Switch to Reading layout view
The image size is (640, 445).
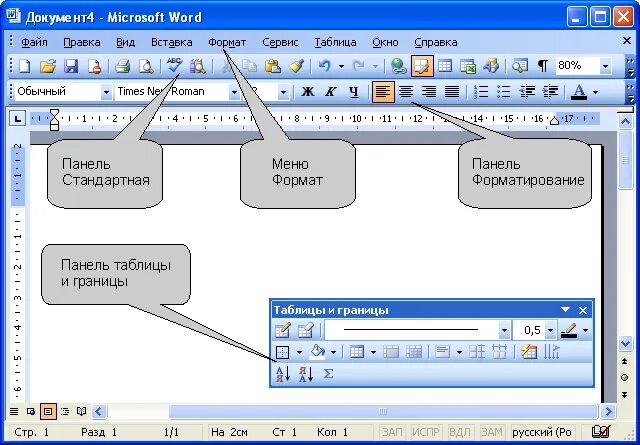[x=82, y=412]
